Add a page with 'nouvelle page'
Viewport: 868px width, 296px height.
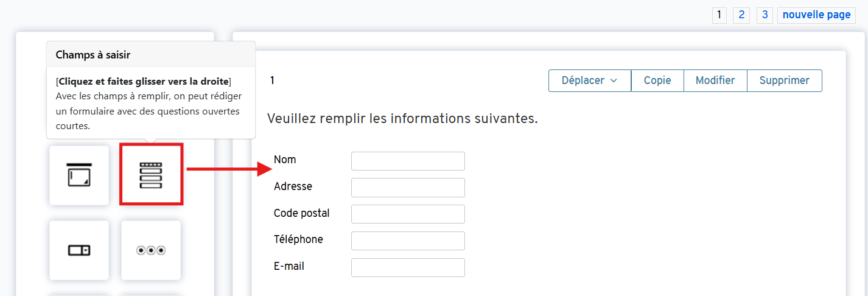click(x=816, y=15)
